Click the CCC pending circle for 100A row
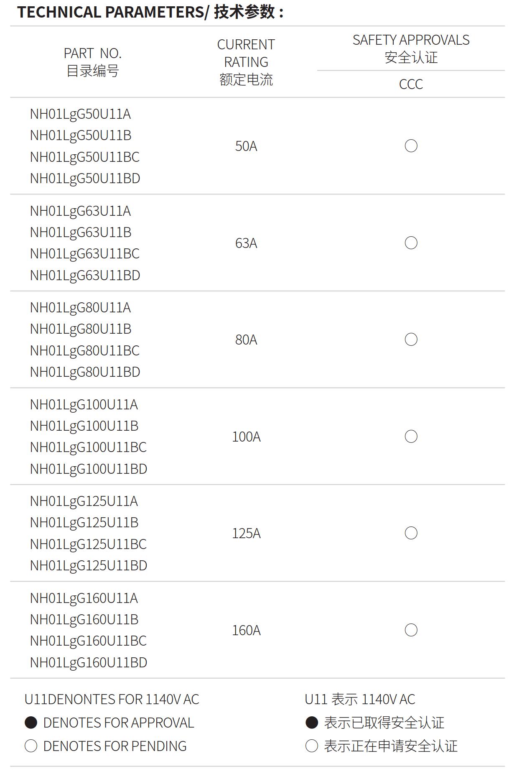This screenshot has height=779, width=532. 411,437
